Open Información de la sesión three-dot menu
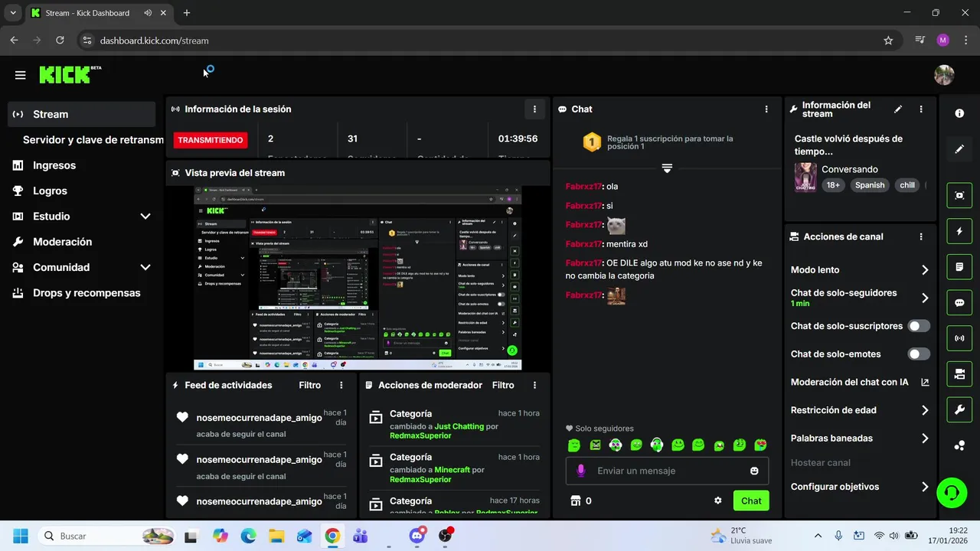 tap(534, 109)
